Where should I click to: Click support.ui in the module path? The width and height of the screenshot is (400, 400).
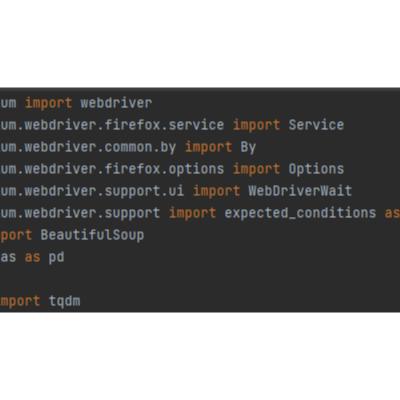point(144,191)
